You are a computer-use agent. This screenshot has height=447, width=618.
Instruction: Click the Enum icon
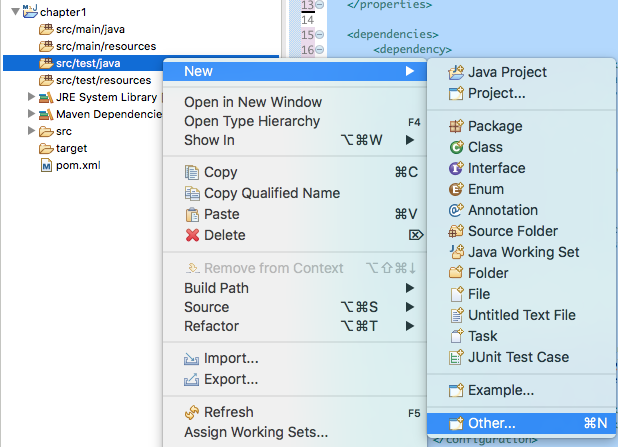456,189
